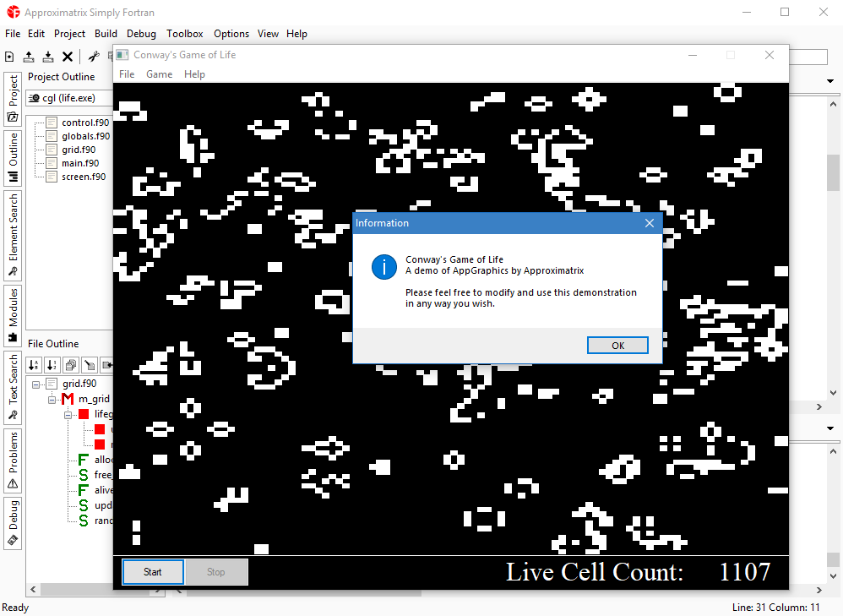Select grid.f90 in Project Outline
Image resolution: width=843 pixels, height=616 pixels.
click(79, 150)
